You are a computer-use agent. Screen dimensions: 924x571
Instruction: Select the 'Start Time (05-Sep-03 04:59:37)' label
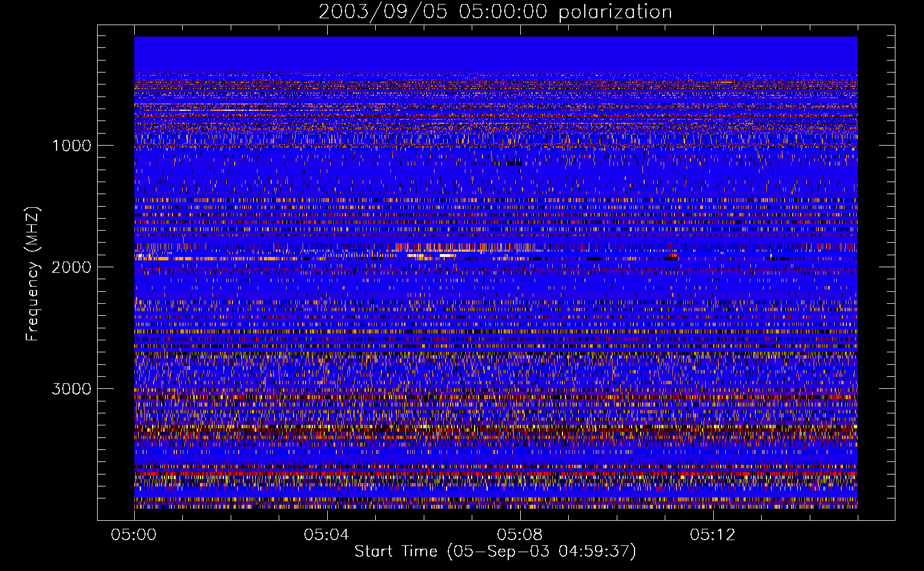pyautogui.click(x=495, y=552)
